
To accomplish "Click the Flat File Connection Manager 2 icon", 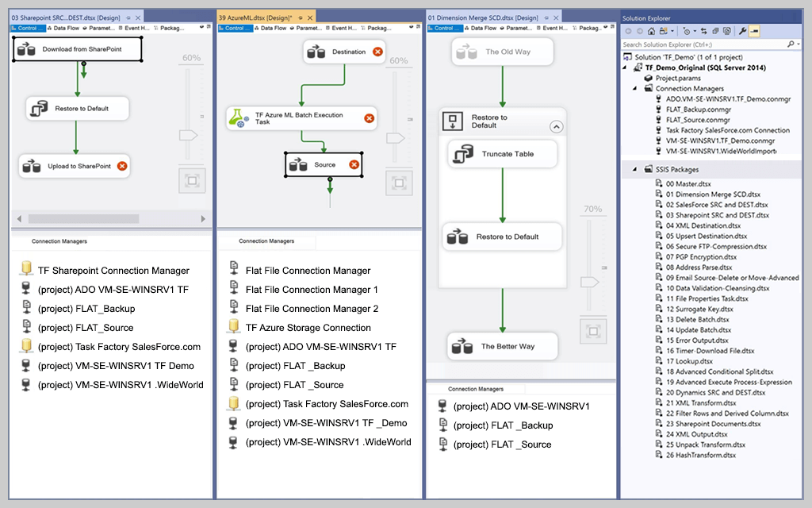I will point(234,307).
